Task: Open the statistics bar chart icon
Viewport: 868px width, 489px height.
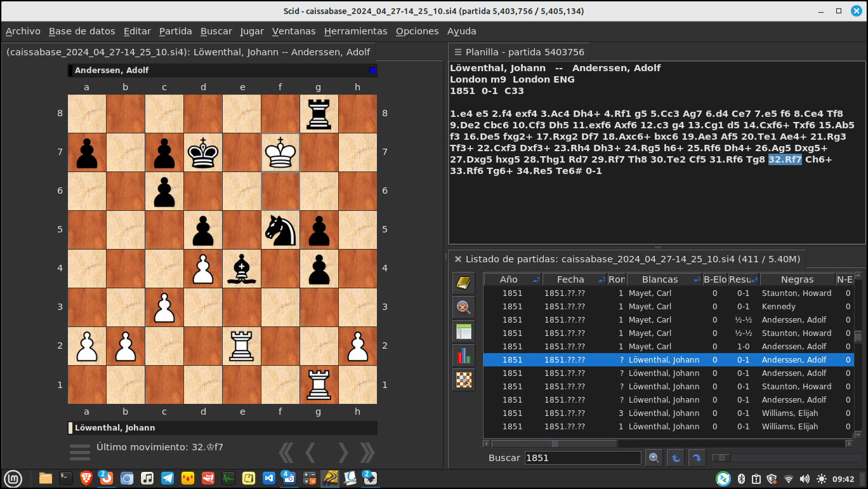Action: pyautogui.click(x=464, y=356)
